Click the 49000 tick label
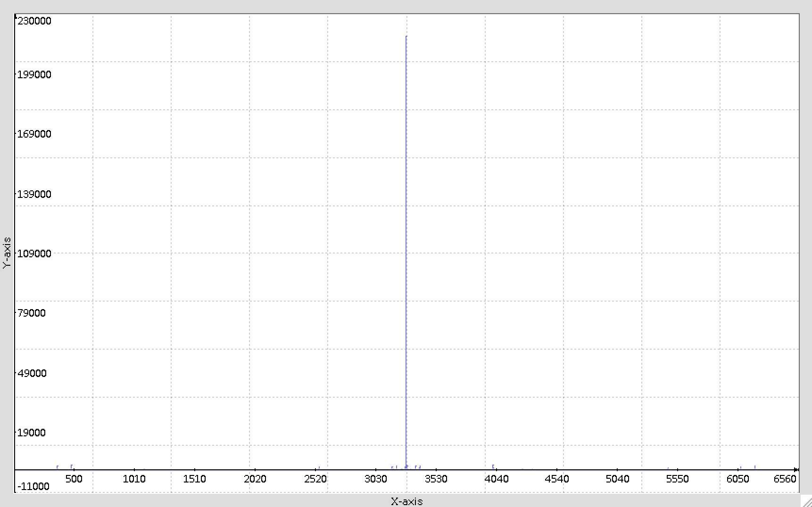The width and height of the screenshot is (812, 507). tap(32, 373)
